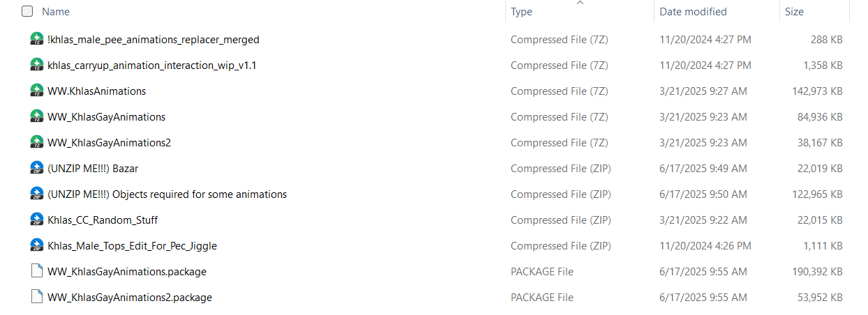Select the WW_KhlasGayAnimations 7Z file name

107,117
